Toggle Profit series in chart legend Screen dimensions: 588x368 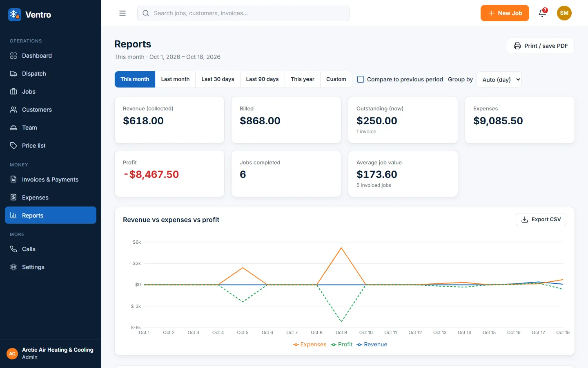pyautogui.click(x=341, y=344)
